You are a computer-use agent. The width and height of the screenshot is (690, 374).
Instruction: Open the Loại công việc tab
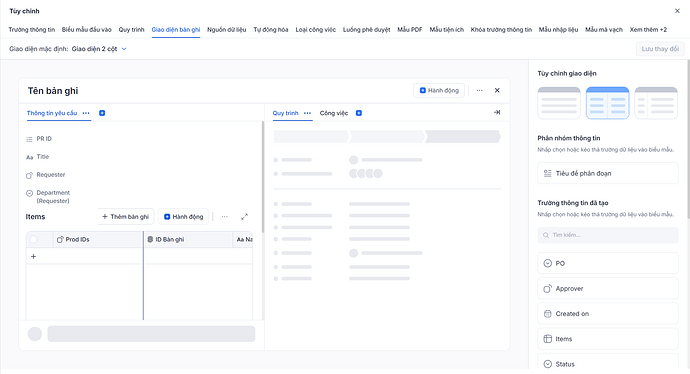point(316,29)
